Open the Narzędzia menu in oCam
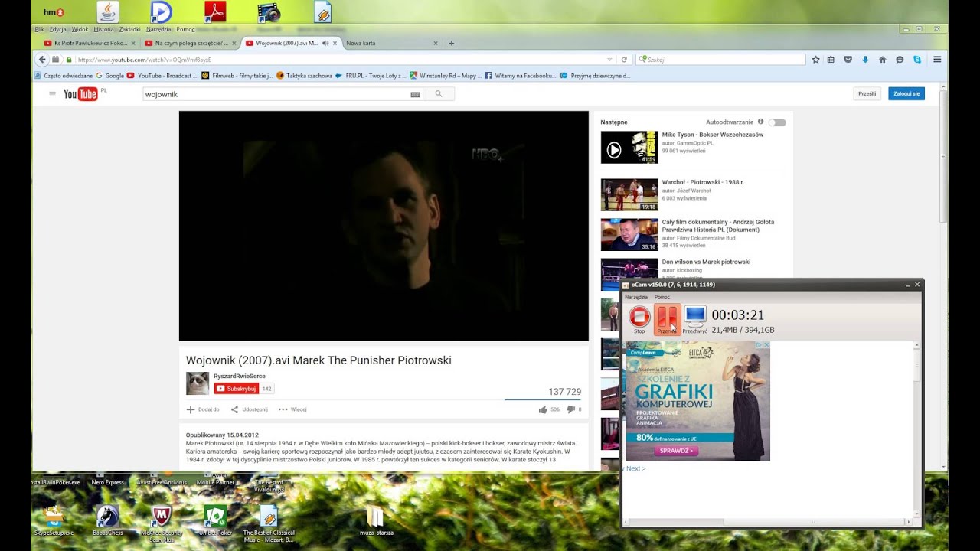The width and height of the screenshot is (980, 551). 636,297
